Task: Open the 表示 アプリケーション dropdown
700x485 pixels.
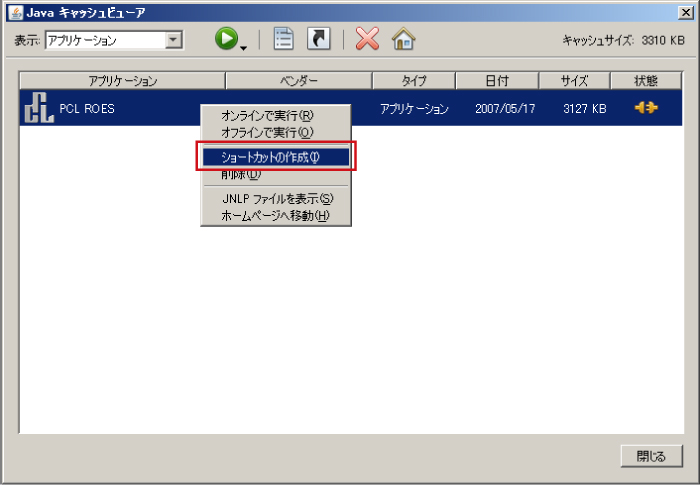Action: [174, 40]
